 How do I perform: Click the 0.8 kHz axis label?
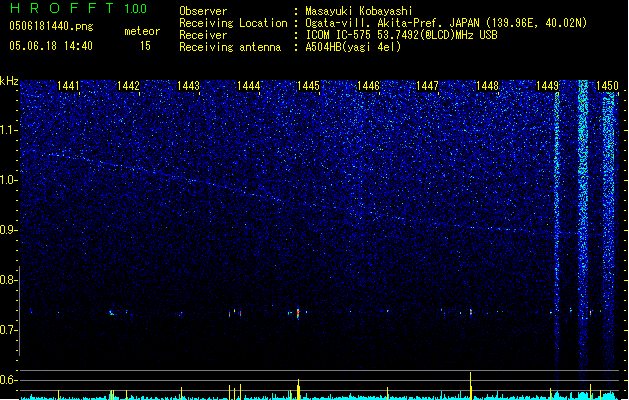click(x=8, y=280)
